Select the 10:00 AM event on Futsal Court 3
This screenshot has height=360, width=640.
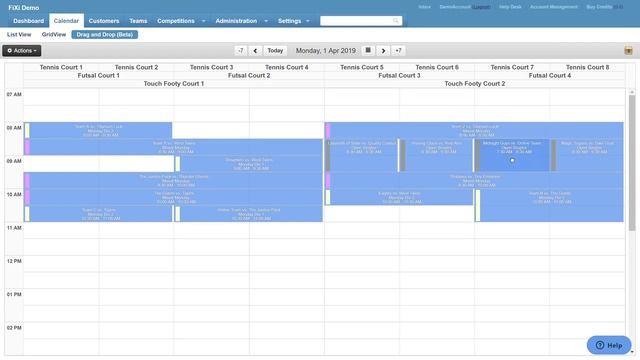[399, 198]
